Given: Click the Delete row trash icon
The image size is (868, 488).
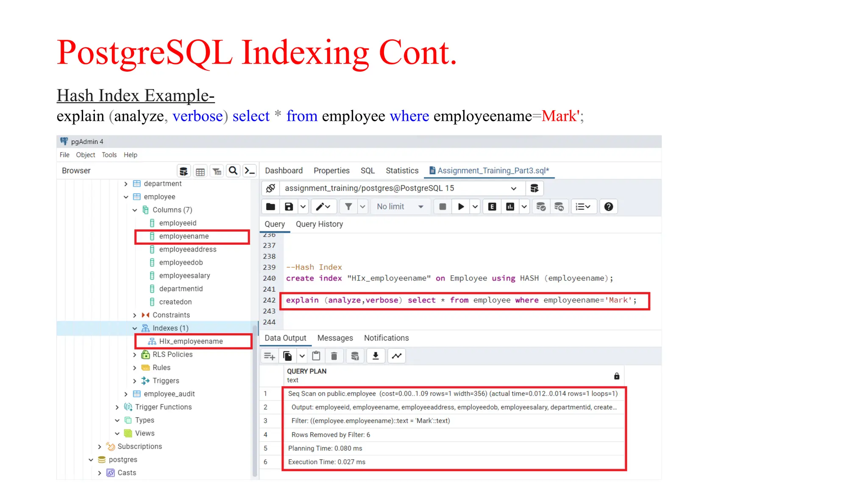Looking at the screenshot, I should click(x=334, y=356).
